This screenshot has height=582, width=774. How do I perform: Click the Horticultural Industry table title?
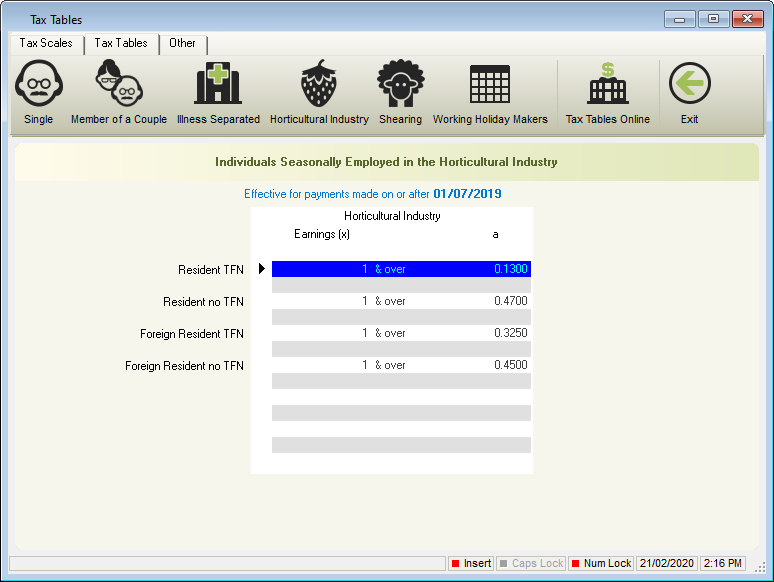tap(392, 216)
